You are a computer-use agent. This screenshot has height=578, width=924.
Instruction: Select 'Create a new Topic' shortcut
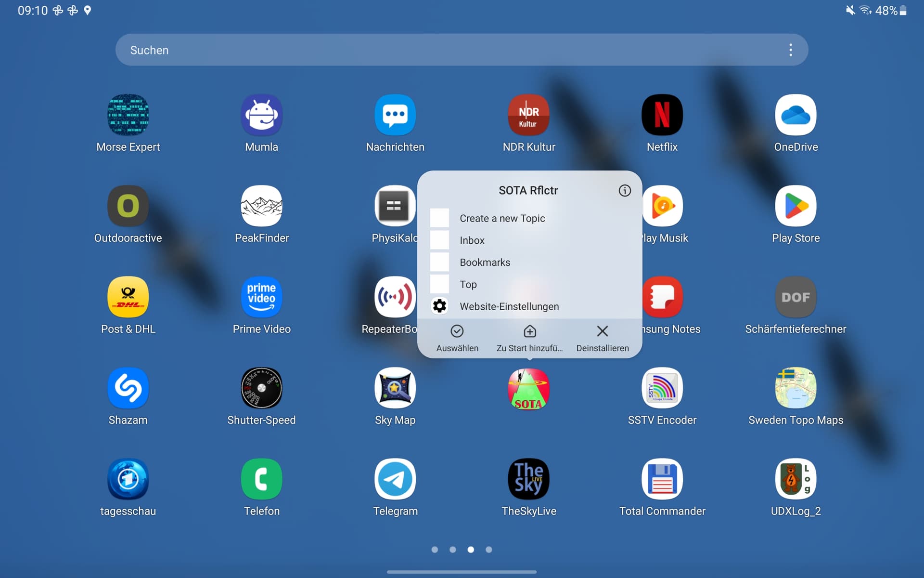coord(502,218)
